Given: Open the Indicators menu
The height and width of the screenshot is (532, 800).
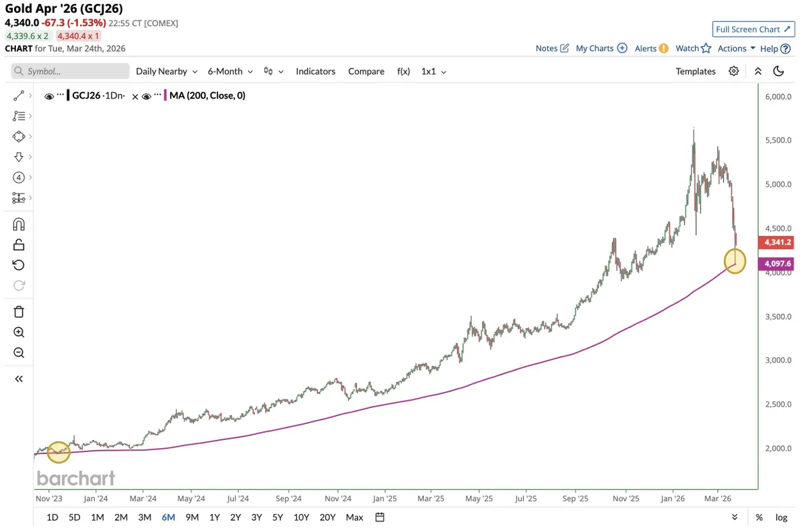Looking at the screenshot, I should [315, 71].
